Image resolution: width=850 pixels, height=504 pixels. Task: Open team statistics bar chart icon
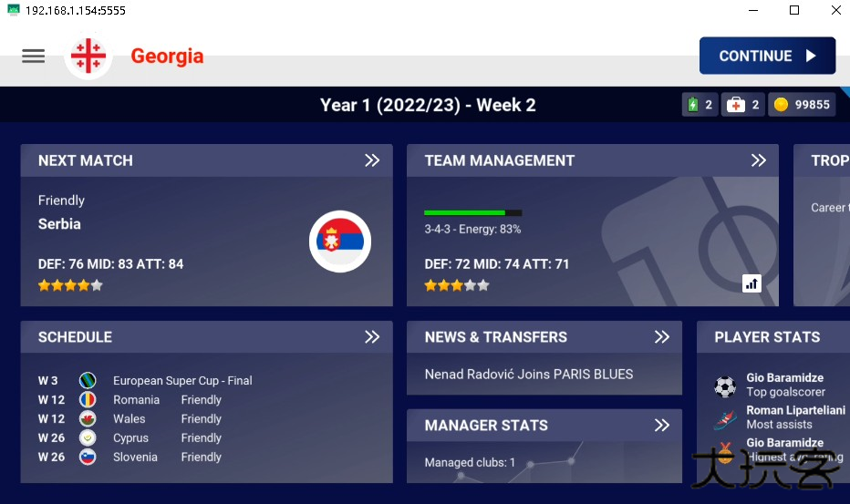tap(752, 283)
